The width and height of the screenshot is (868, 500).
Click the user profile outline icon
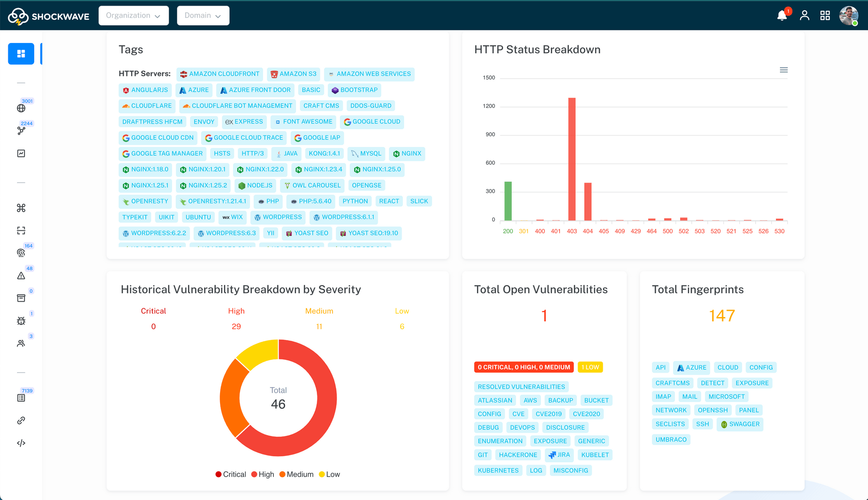tap(804, 16)
